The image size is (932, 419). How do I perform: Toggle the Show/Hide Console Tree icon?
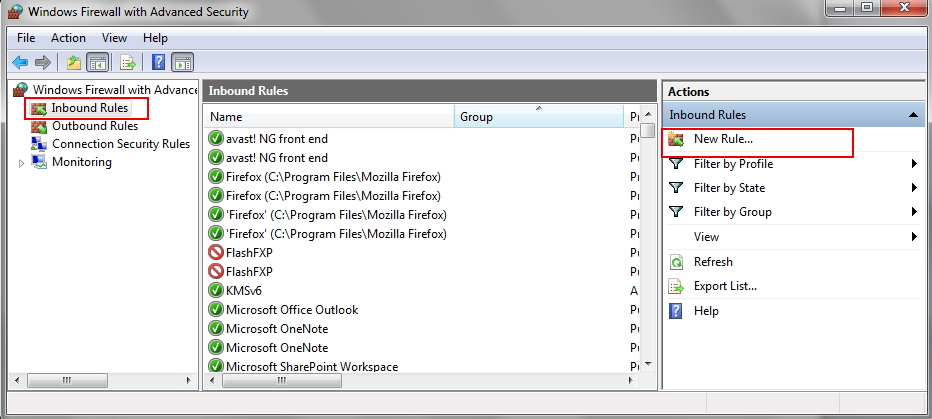[x=96, y=62]
